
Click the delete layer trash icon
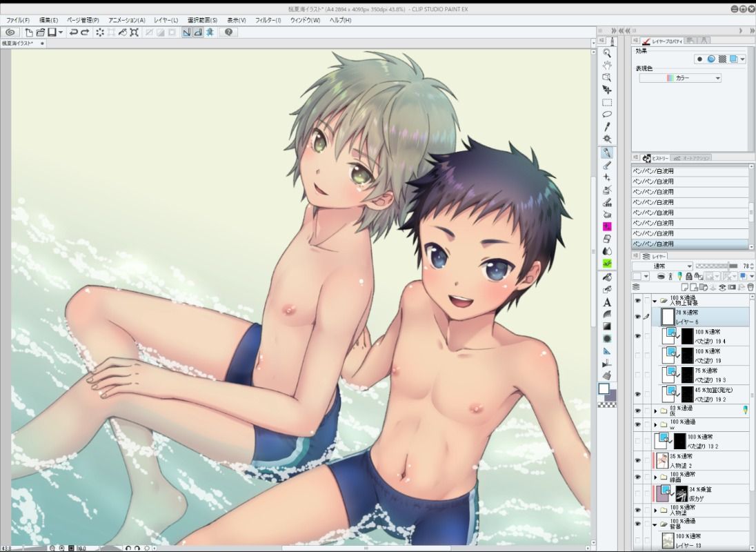click(750, 287)
